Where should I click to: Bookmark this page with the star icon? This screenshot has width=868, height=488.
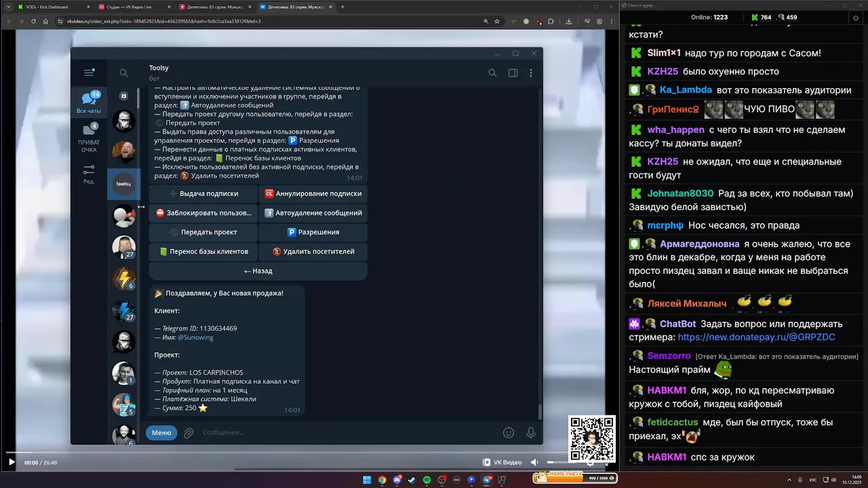tap(496, 21)
